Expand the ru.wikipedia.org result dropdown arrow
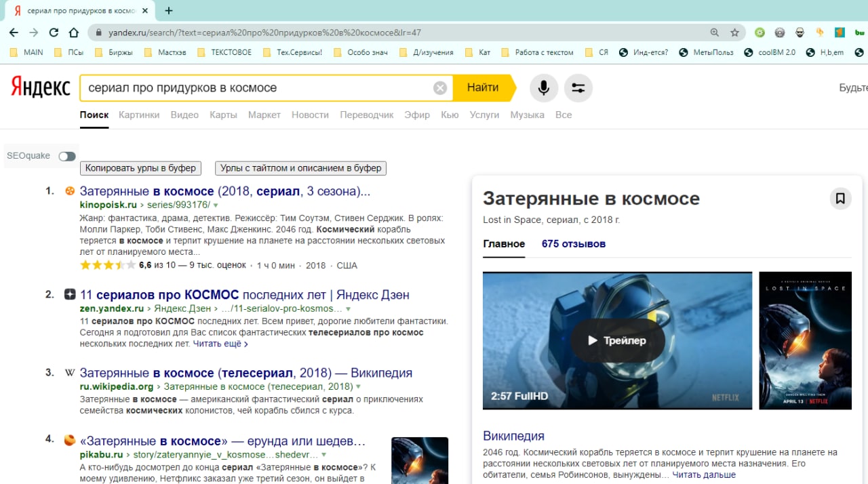Screen dimensions: 868x484 coord(359,387)
